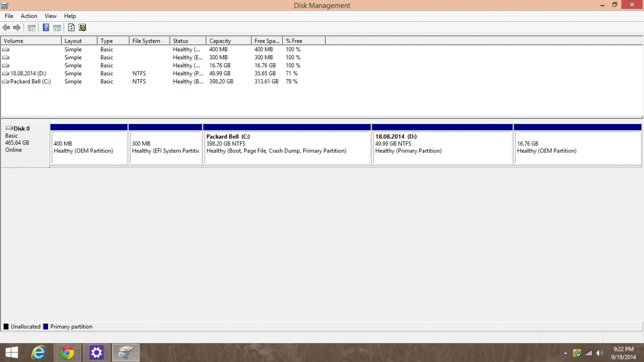Select the 16.76 GB OEM partition block
Screen dimensions: 644x362
577,147
